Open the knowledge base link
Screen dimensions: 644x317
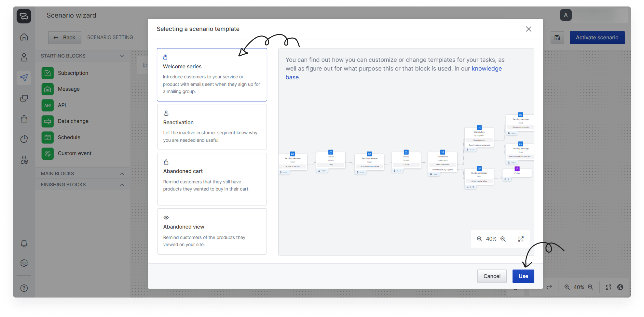point(486,69)
